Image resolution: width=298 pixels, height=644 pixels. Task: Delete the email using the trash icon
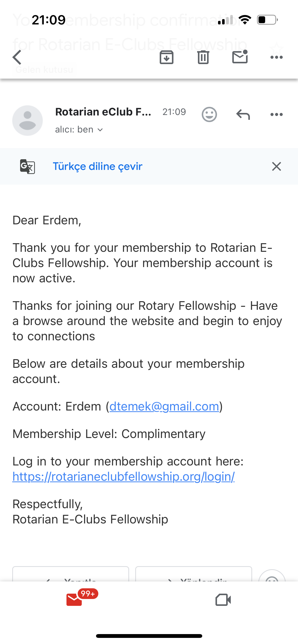pyautogui.click(x=203, y=57)
